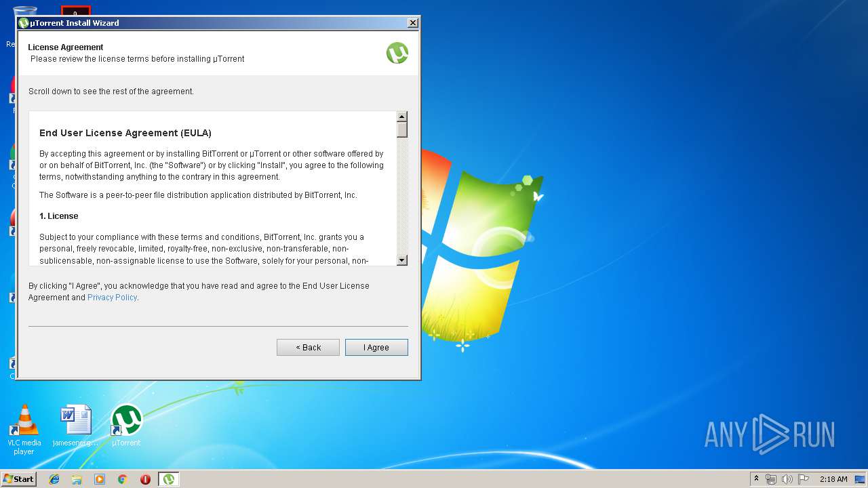This screenshot has width=868, height=488.
Task: Click the '1. License' section heading
Action: click(59, 216)
